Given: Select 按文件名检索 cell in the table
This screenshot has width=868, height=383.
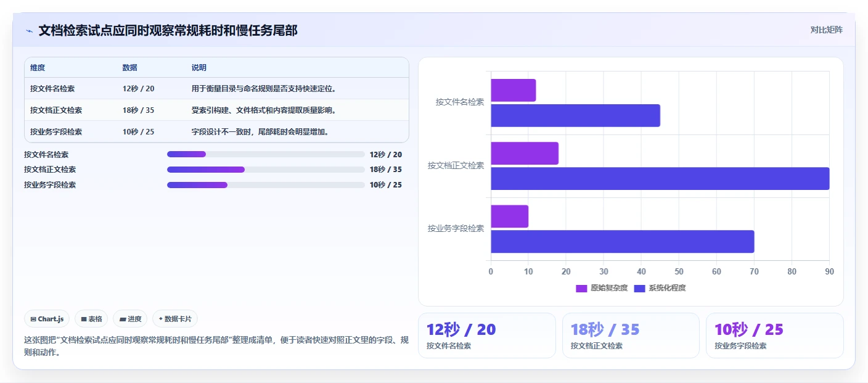Looking at the screenshot, I should (52, 89).
